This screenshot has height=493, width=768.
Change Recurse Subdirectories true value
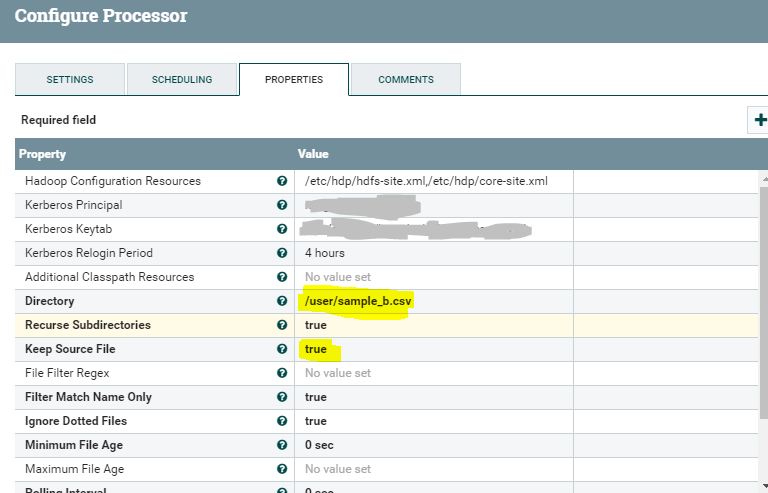316,326
